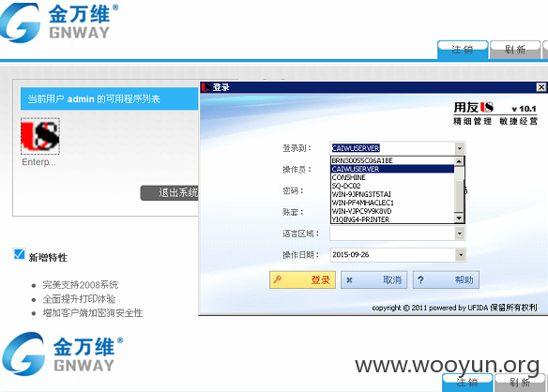Image resolution: width=548 pixels, height=392 pixels.
Task: Open the 操作日期 date dropdown arrow
Action: [461, 255]
